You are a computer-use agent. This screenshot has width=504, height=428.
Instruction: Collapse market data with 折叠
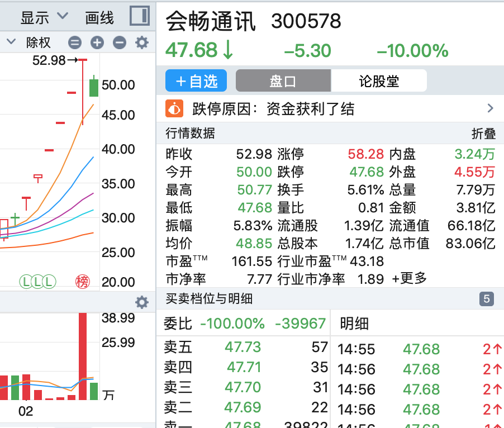click(483, 134)
